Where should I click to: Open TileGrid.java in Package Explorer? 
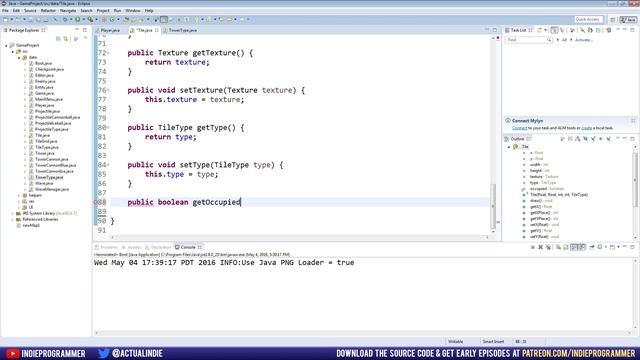pyautogui.click(x=46, y=141)
